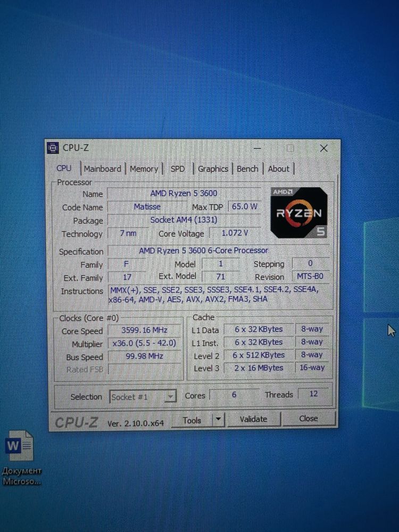This screenshot has height=532, width=399.
Task: Click the AMD Ryzen 5 logo badge
Action: pos(299,213)
